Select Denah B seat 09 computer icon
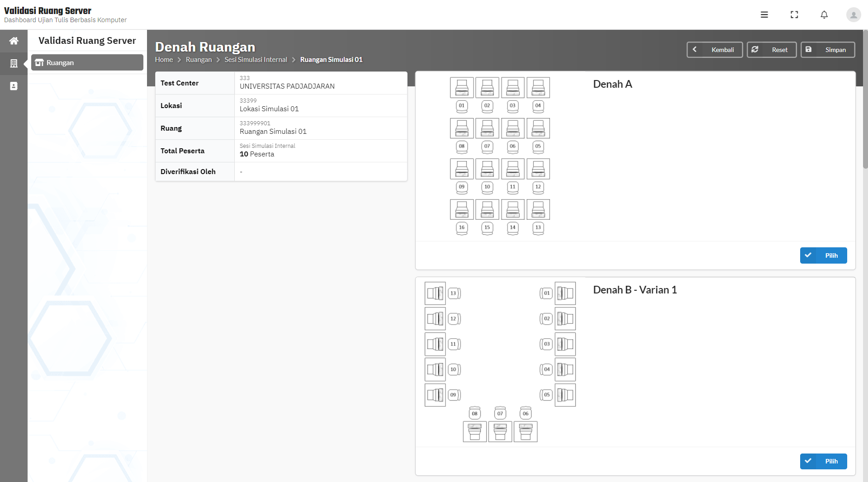This screenshot has height=482, width=868. pos(435,395)
